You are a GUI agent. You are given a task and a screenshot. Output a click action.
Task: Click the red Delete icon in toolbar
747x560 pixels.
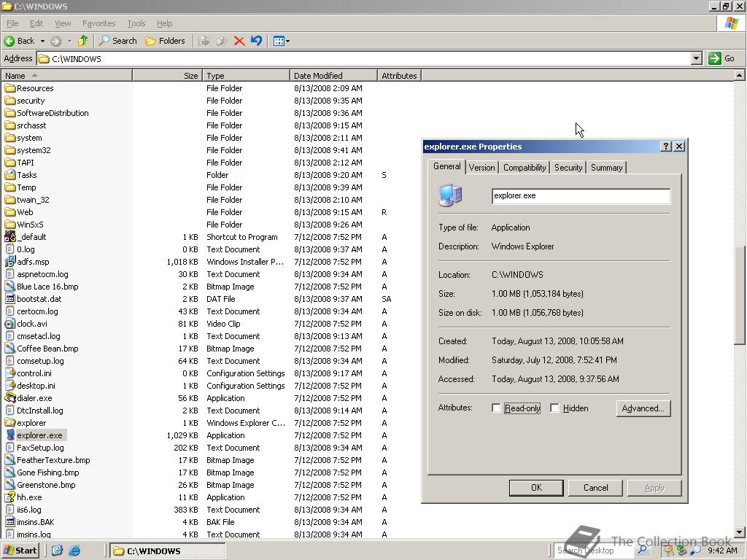[239, 41]
